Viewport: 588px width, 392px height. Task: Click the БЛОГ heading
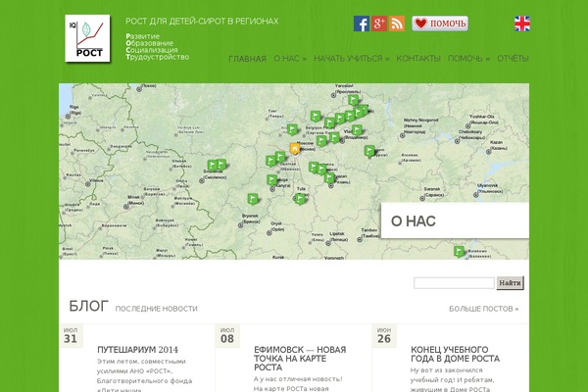88,306
